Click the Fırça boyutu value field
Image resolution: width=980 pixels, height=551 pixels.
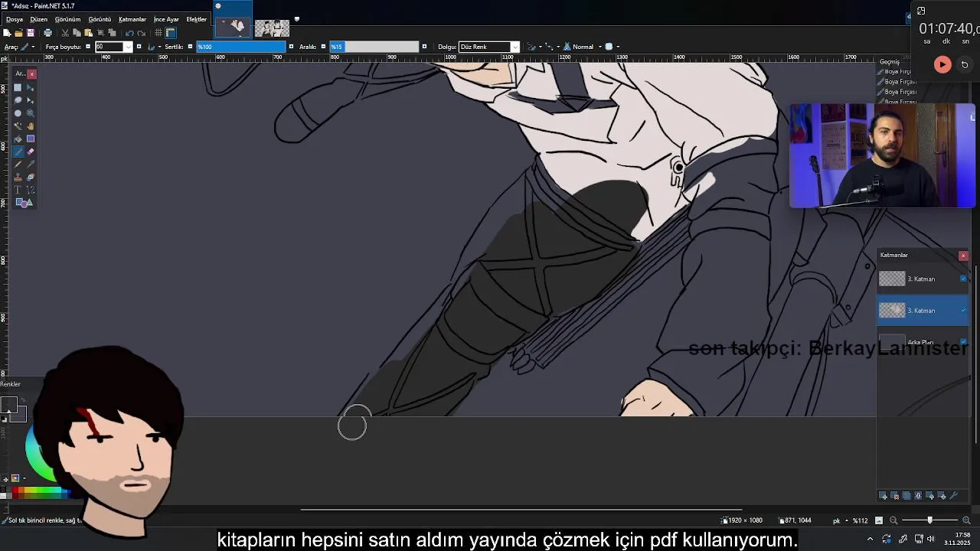109,47
